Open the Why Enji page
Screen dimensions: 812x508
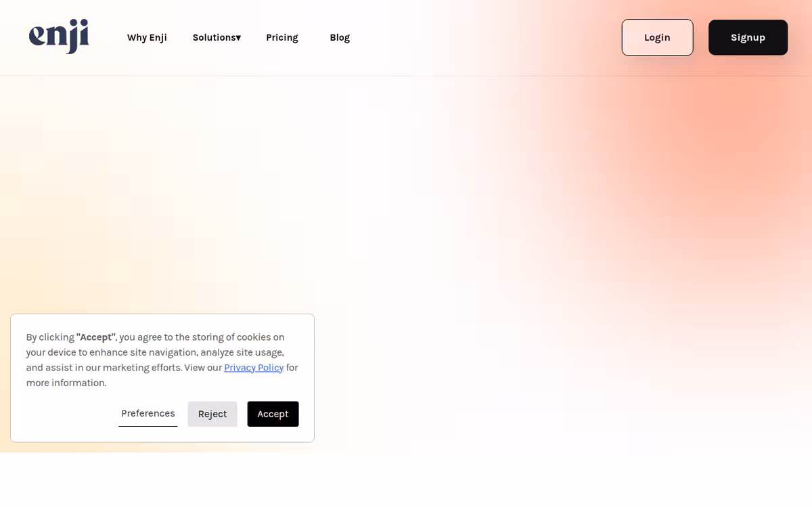147,37
